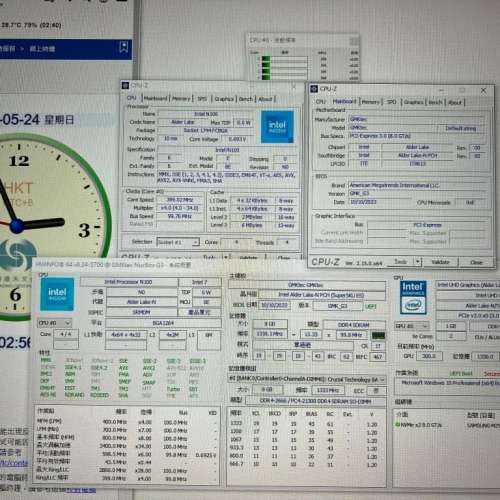Click the Intel logo in left CPU-Z window
Screen dimensions: 500x500
tap(277, 127)
